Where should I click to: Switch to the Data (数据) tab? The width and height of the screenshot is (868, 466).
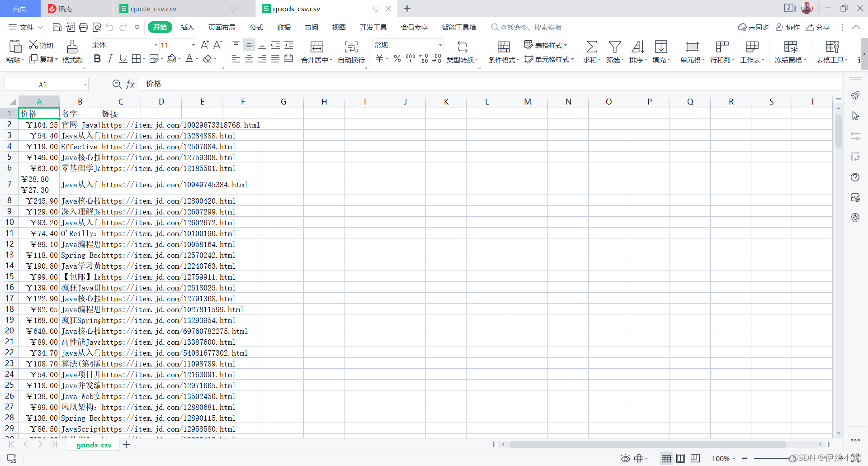[x=284, y=27]
